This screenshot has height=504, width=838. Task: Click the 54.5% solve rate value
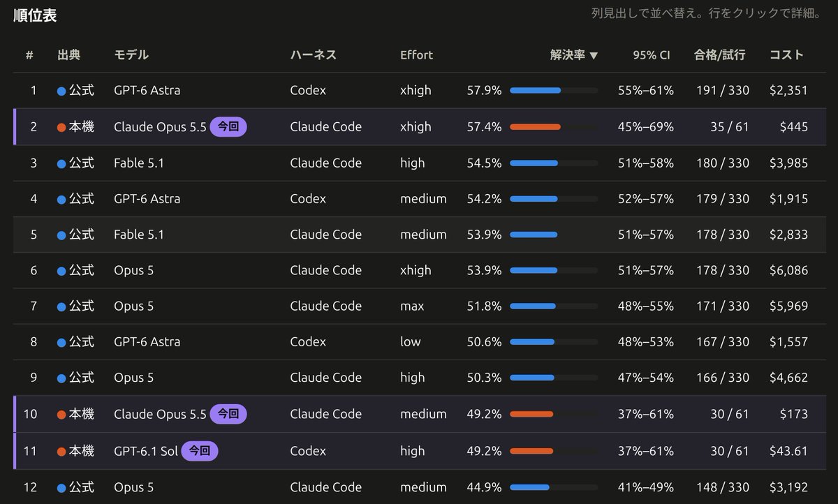coord(485,163)
